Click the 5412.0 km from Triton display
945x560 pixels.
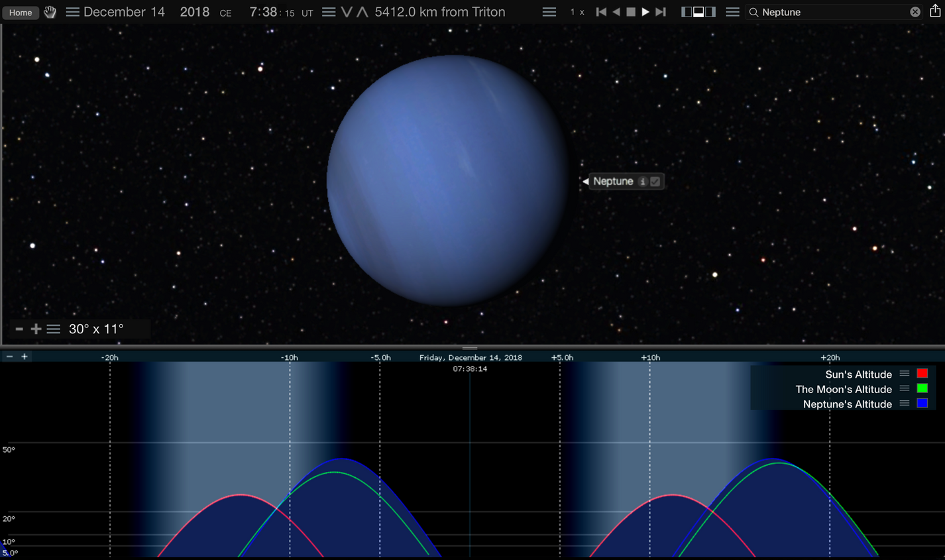click(x=440, y=11)
